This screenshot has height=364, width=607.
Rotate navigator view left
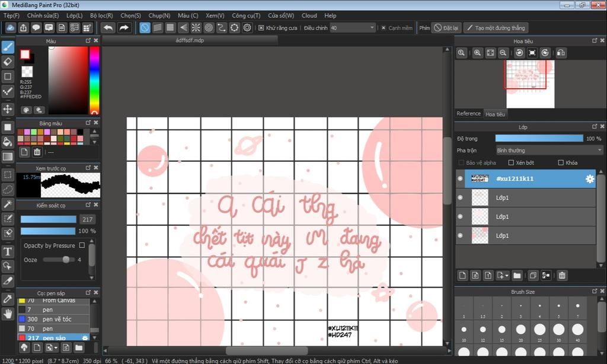click(519, 53)
